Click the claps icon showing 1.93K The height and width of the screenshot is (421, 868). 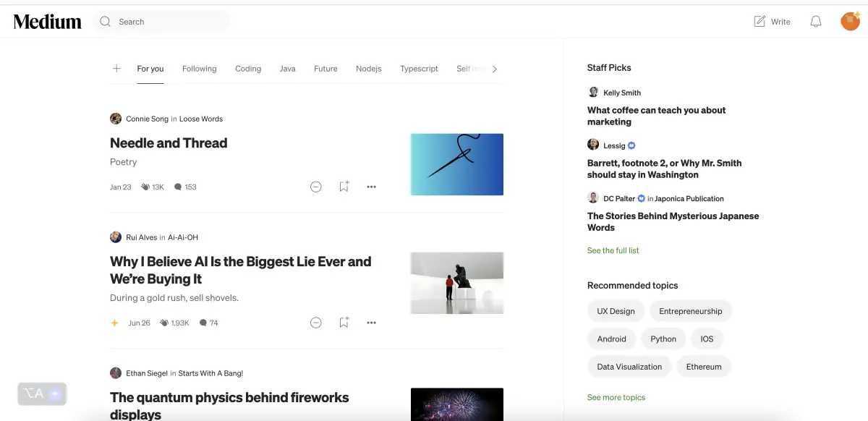click(x=164, y=323)
